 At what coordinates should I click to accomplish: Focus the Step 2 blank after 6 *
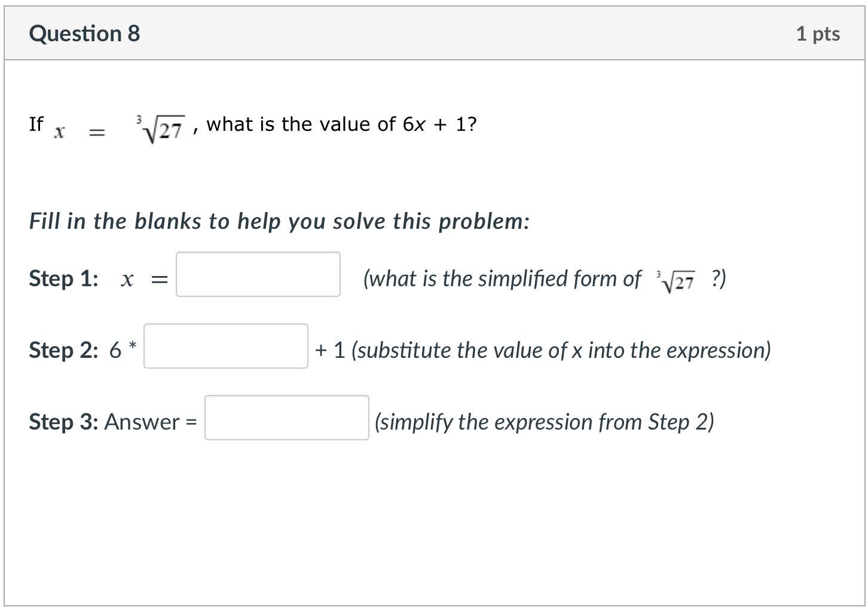tap(225, 346)
